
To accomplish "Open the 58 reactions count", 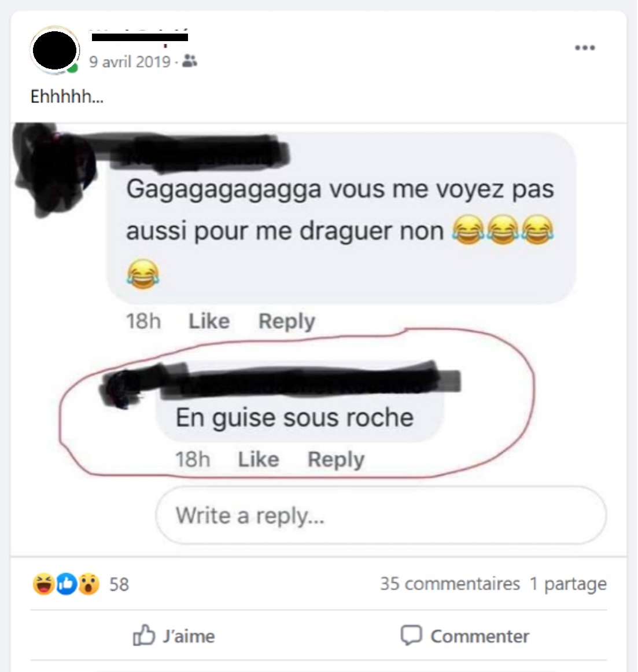I will [x=119, y=584].
